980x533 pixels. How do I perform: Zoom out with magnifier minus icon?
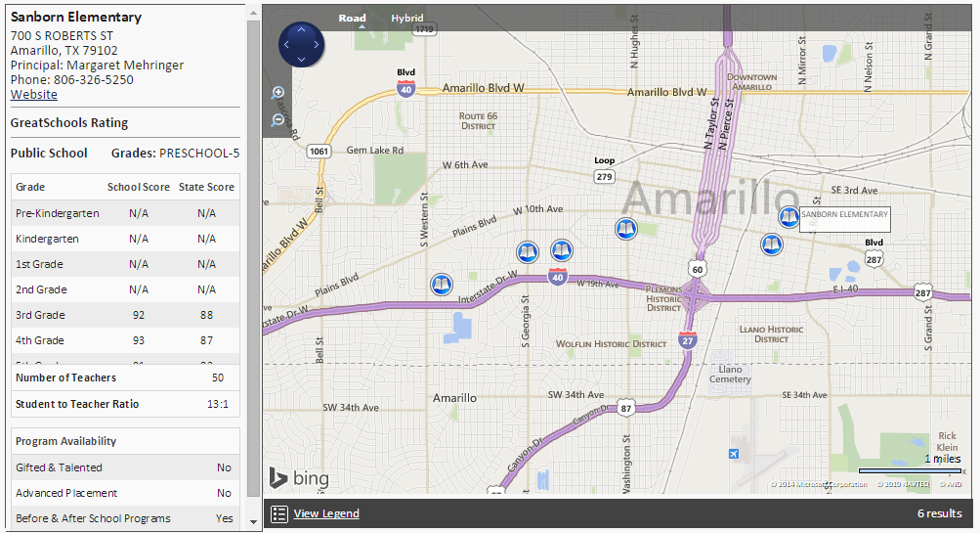[x=277, y=120]
